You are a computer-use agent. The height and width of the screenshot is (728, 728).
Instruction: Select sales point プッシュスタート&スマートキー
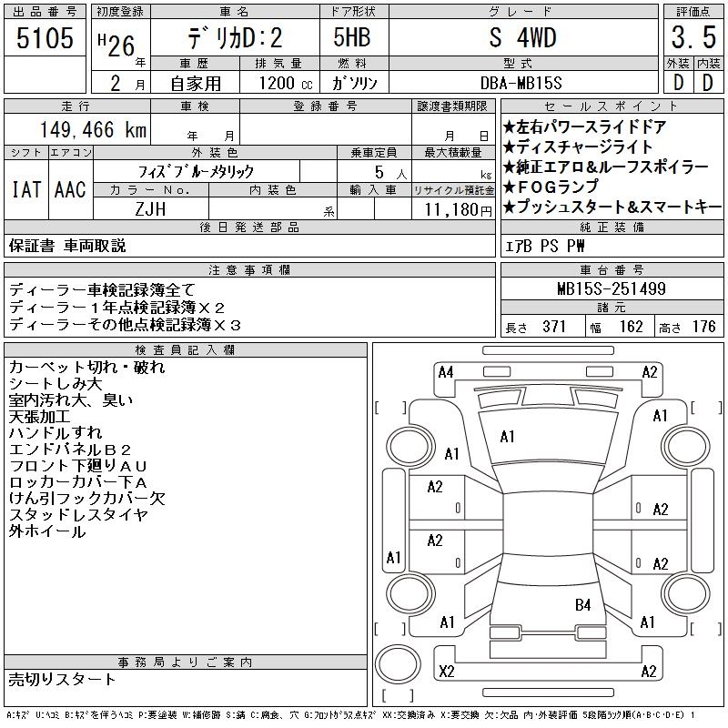[x=612, y=207]
